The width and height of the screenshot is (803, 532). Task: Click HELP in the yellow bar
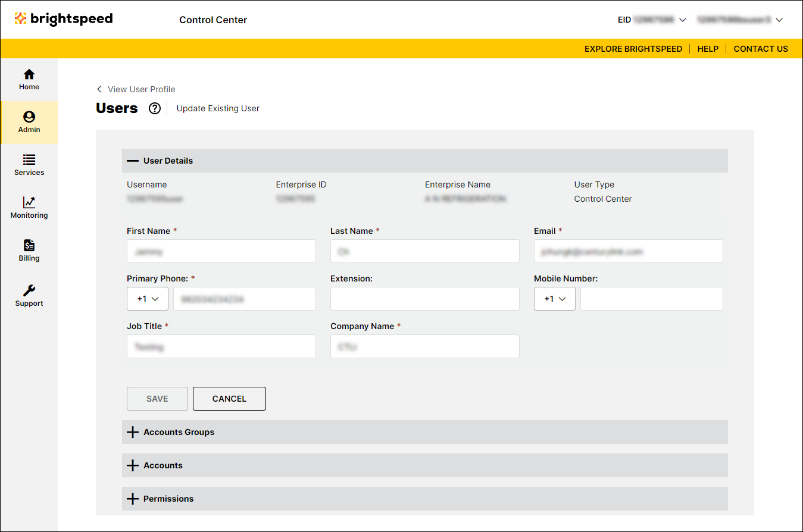708,49
